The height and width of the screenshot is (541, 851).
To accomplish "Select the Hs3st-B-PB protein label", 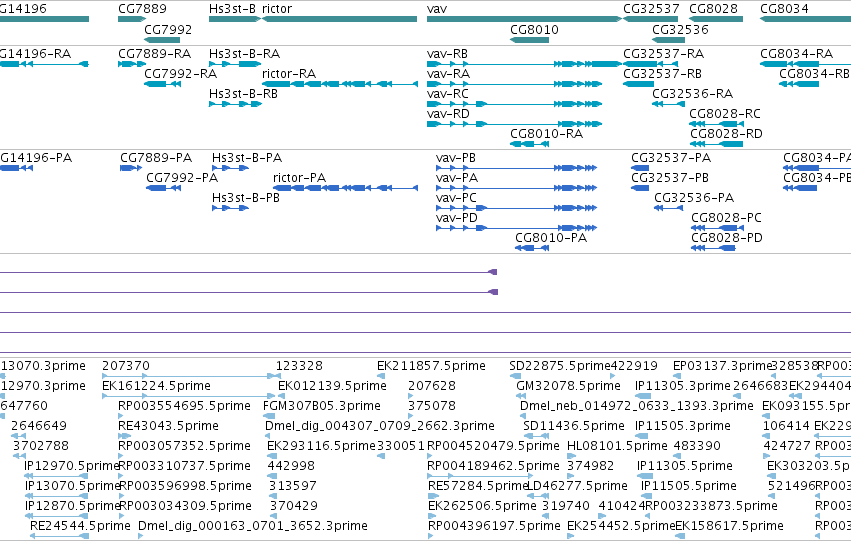I will (246, 198).
